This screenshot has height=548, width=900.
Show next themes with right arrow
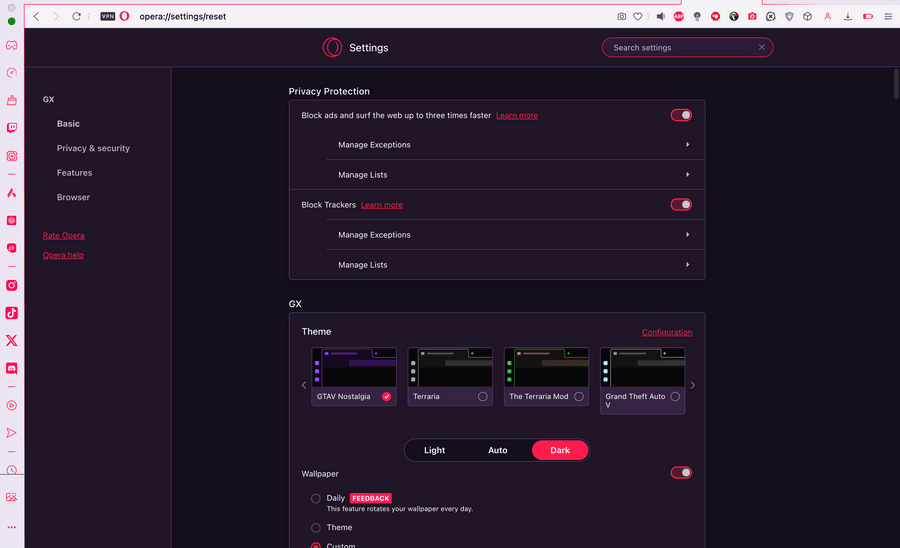(x=693, y=385)
